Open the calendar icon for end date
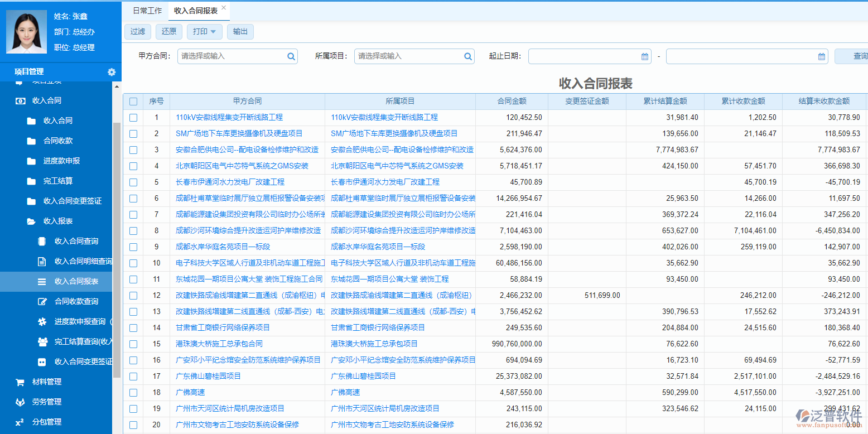The height and width of the screenshot is (434, 868). (x=821, y=56)
